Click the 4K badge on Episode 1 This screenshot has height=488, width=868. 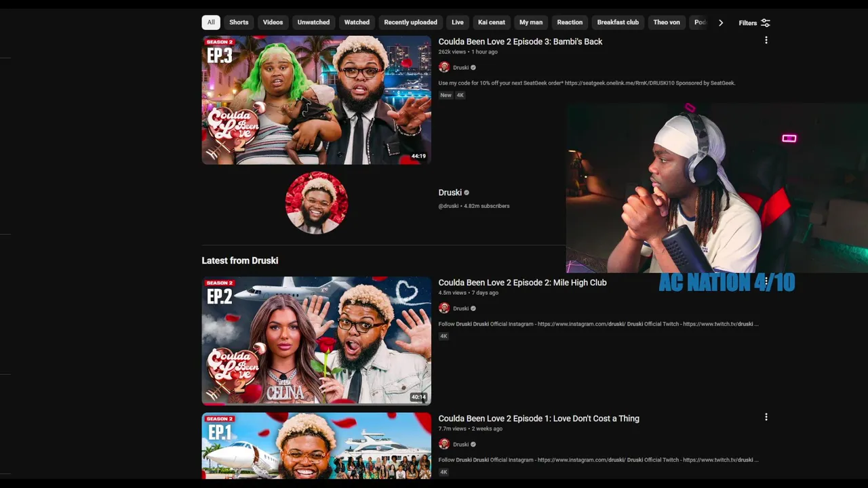point(443,472)
